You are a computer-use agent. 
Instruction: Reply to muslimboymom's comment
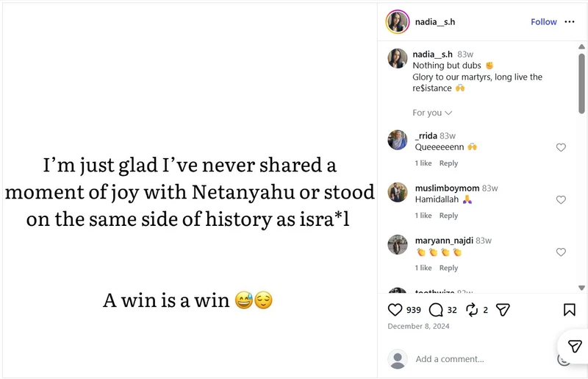point(448,215)
